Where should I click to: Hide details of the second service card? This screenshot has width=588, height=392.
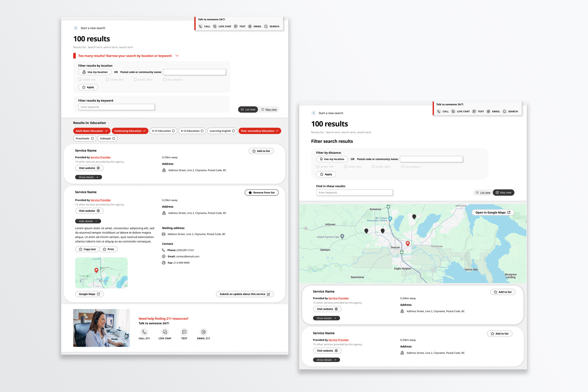(x=88, y=221)
